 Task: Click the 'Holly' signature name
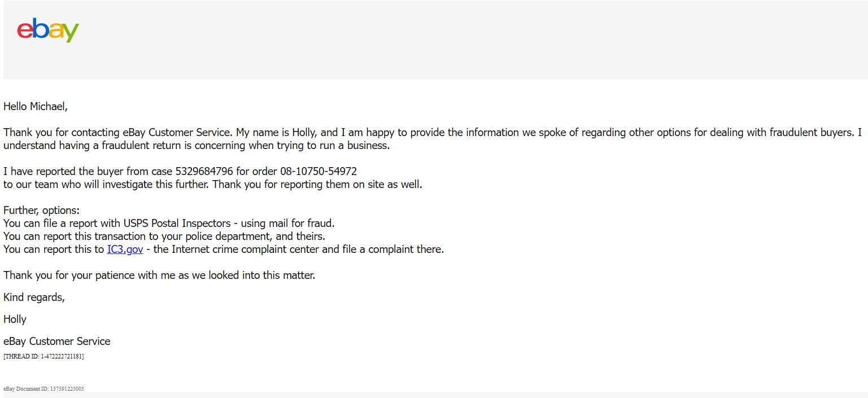click(x=15, y=319)
